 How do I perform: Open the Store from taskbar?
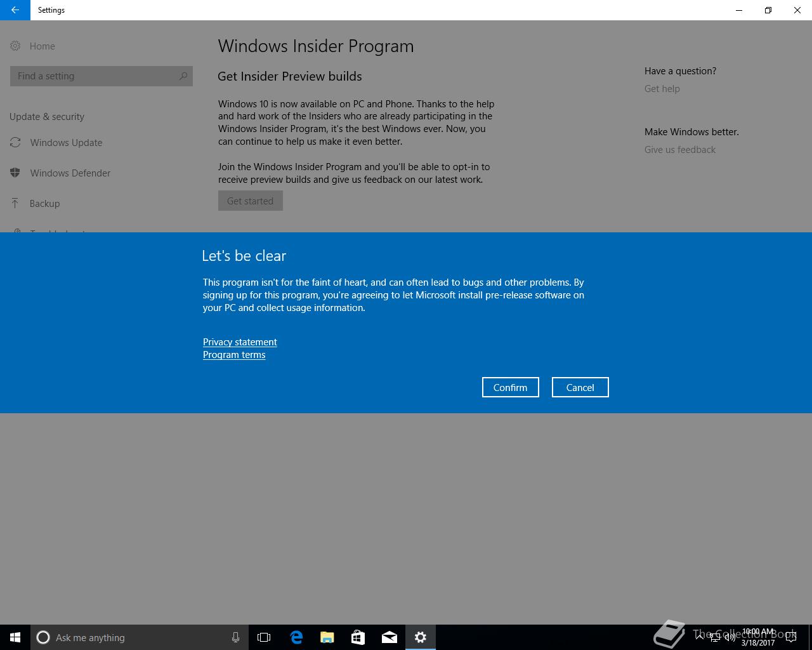[358, 637]
